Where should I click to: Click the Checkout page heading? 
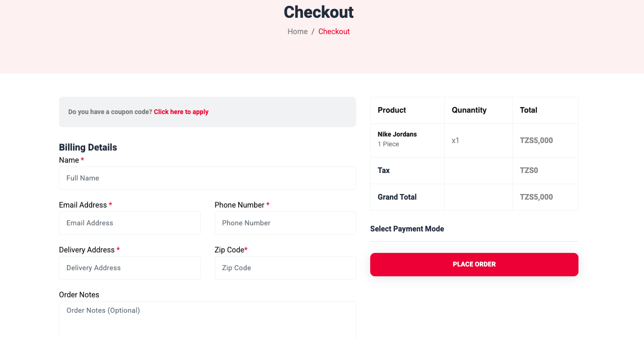[x=319, y=12]
